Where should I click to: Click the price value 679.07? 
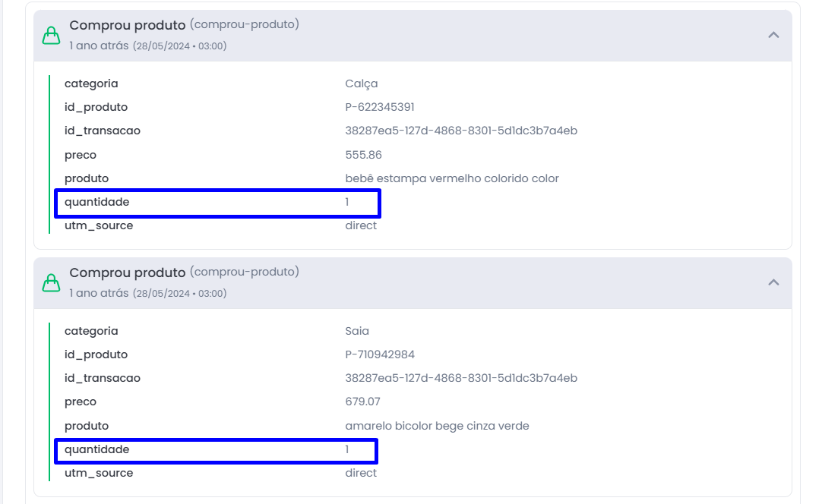point(363,402)
